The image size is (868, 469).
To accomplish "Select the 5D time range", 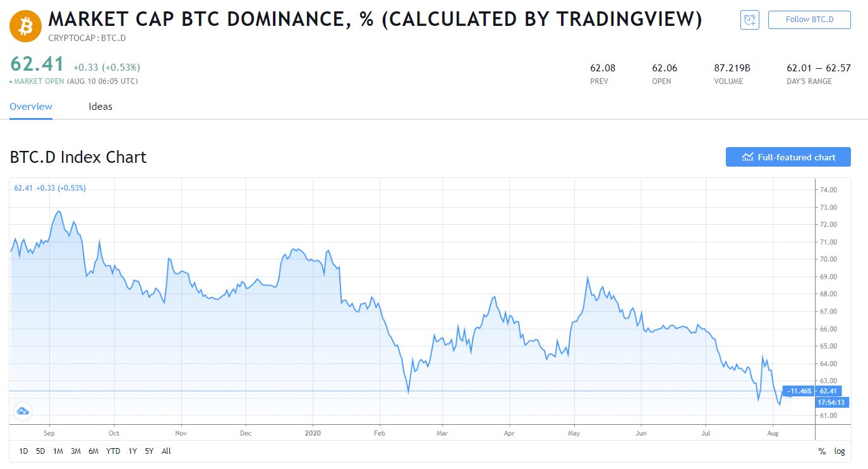I will pos(40,451).
